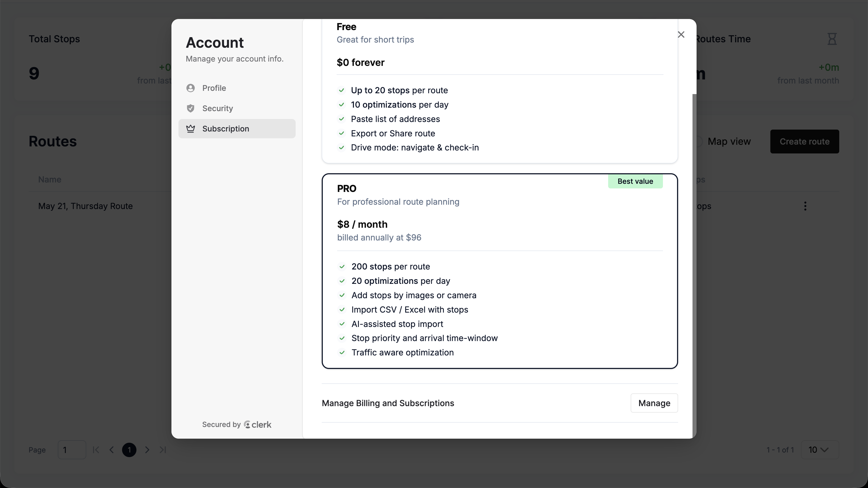868x488 pixels.
Task: Go to next page chevron
Action: coord(147,450)
